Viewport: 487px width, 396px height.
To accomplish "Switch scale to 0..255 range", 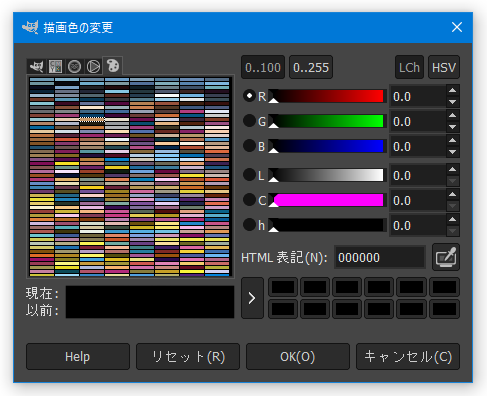I will (x=311, y=67).
